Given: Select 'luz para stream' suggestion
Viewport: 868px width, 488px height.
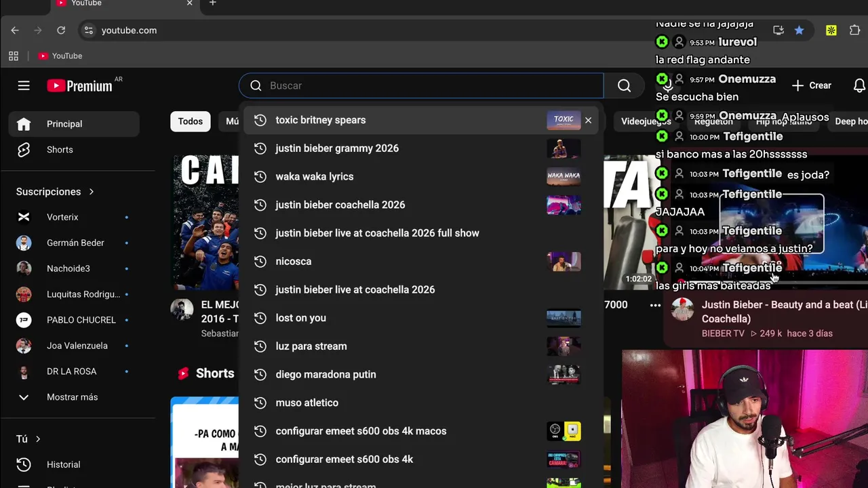Looking at the screenshot, I should click(421, 346).
